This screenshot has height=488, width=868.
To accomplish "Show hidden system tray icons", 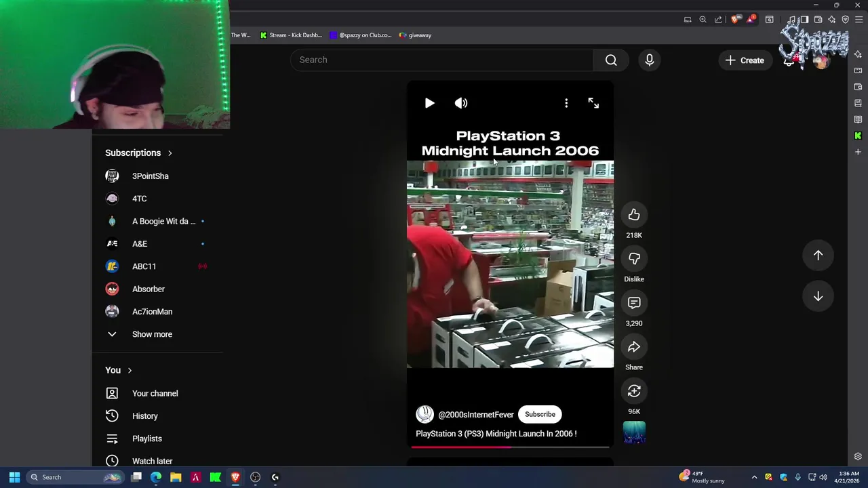I will 754,477.
